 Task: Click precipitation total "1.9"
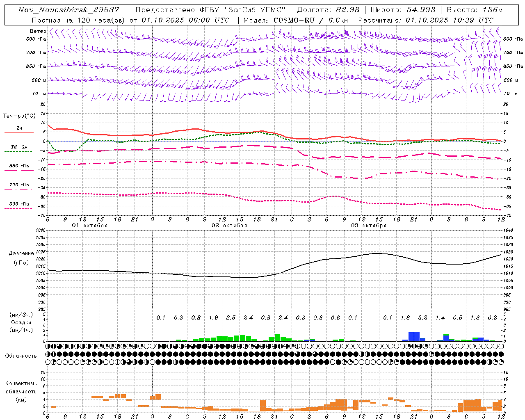213,317
